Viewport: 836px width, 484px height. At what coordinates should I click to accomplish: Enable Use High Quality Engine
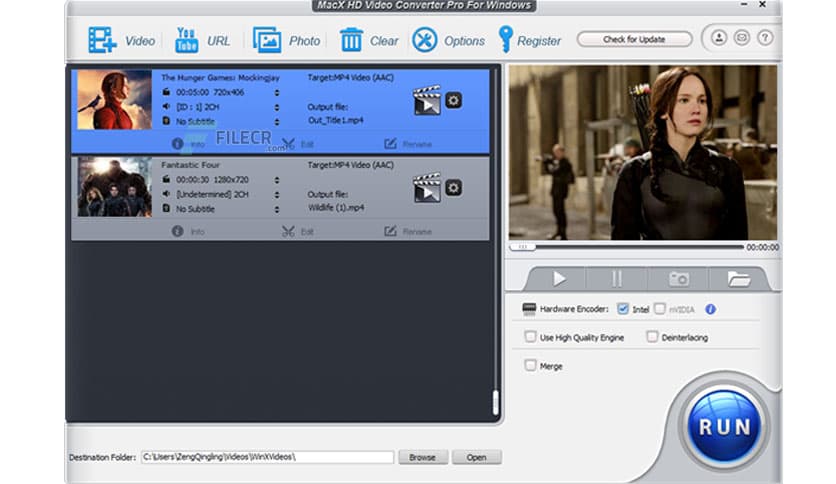tap(530, 337)
